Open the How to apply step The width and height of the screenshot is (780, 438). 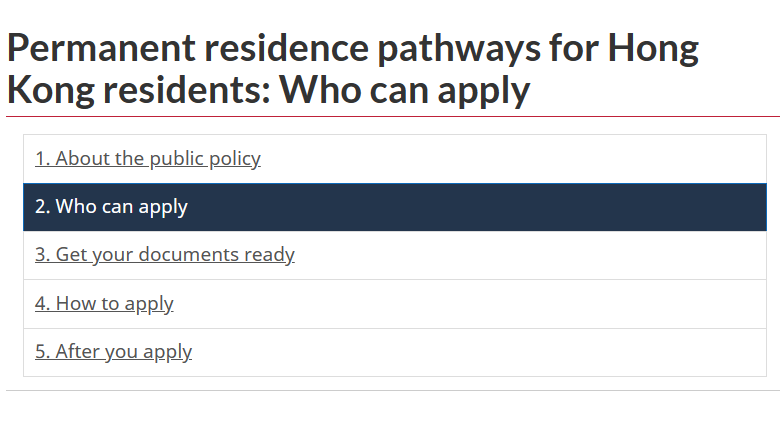pos(104,303)
